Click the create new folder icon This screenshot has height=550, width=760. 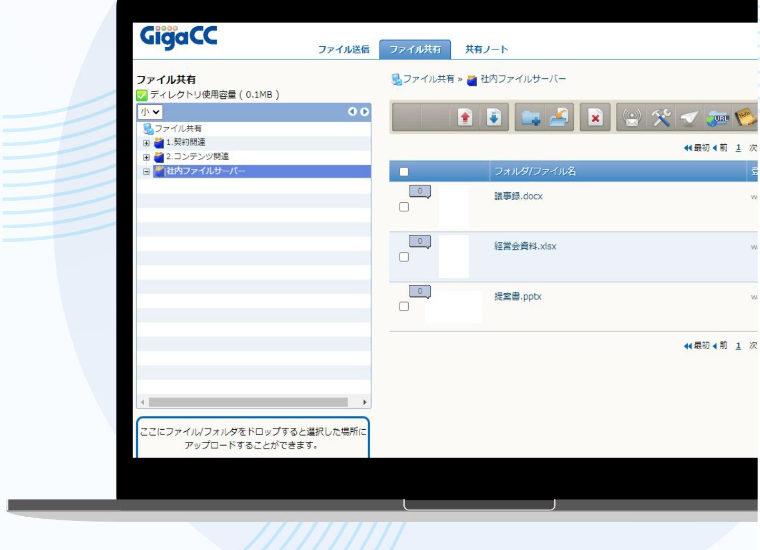tap(531, 118)
